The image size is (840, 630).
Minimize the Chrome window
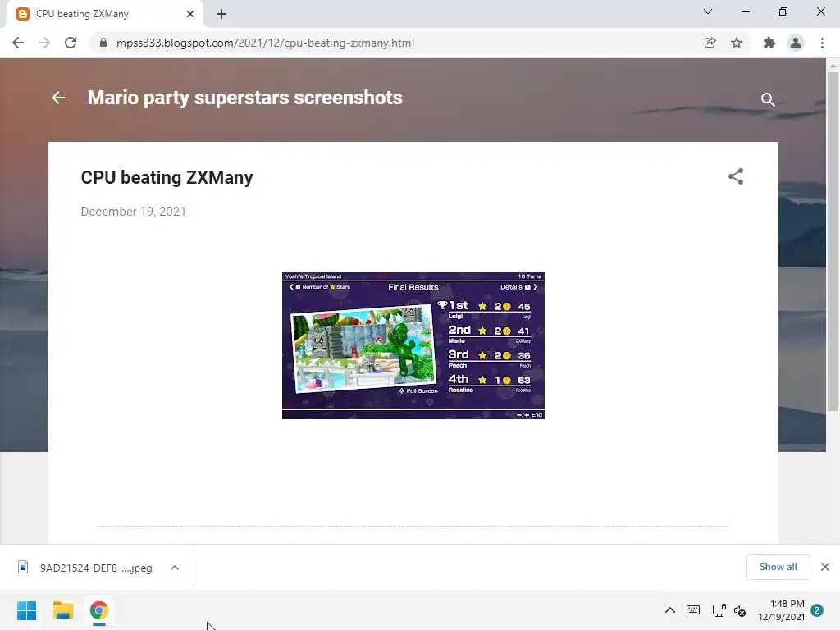(745, 11)
